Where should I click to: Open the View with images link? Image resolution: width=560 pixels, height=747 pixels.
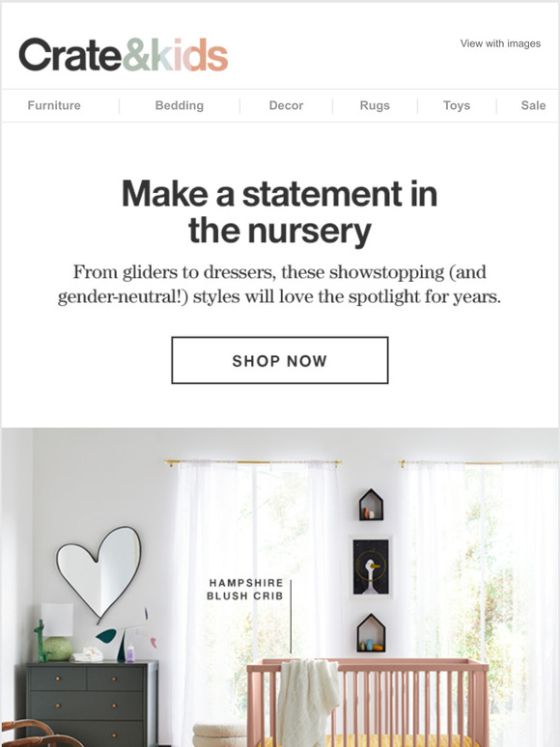(x=500, y=43)
